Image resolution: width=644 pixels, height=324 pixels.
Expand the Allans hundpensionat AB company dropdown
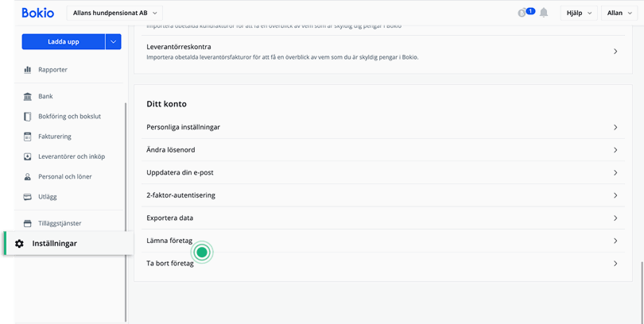pyautogui.click(x=116, y=13)
